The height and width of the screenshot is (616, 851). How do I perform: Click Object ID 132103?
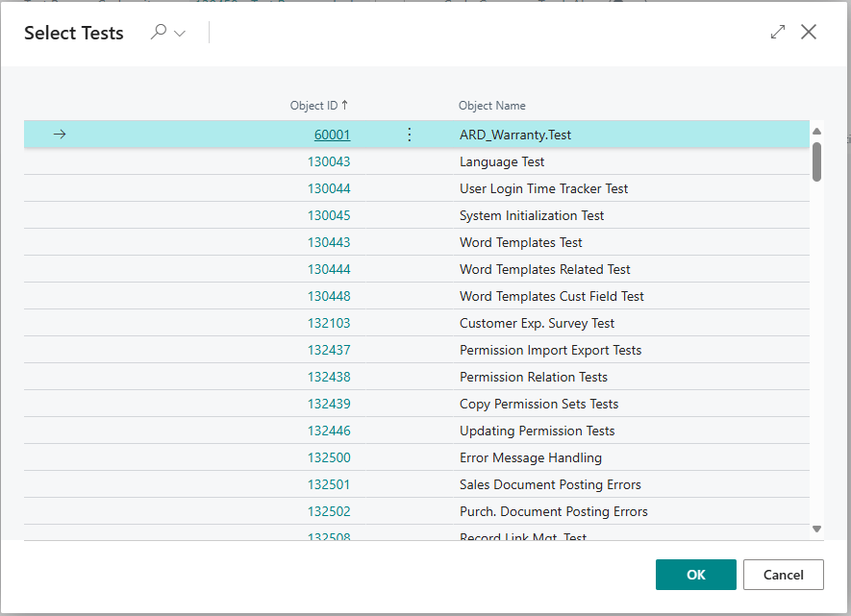point(329,324)
